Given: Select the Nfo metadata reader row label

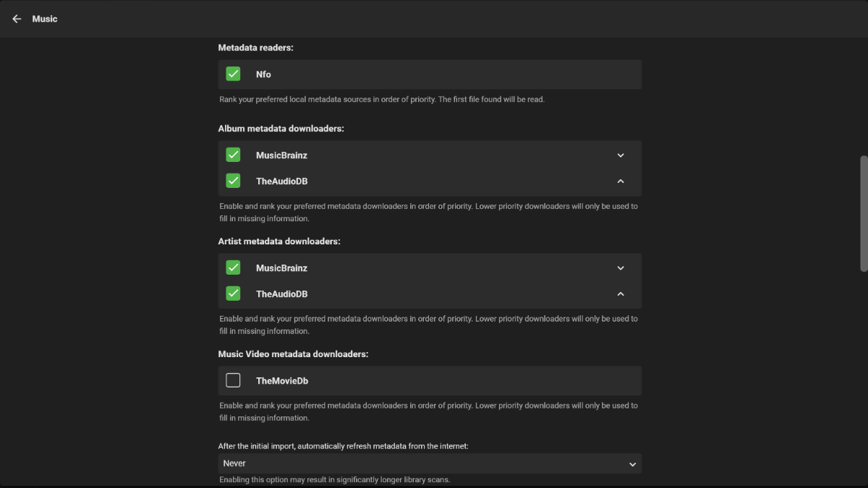Looking at the screenshot, I should tap(263, 74).
